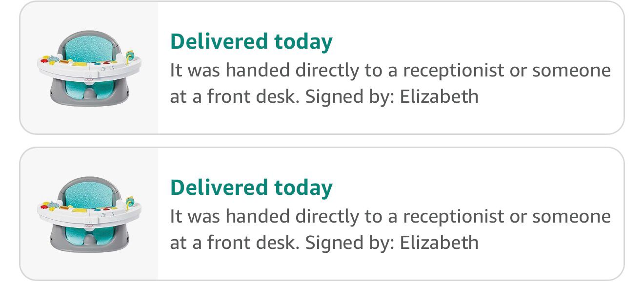
Task: Click "Signed by: Elizabeth" in the first card
Action: pos(392,96)
